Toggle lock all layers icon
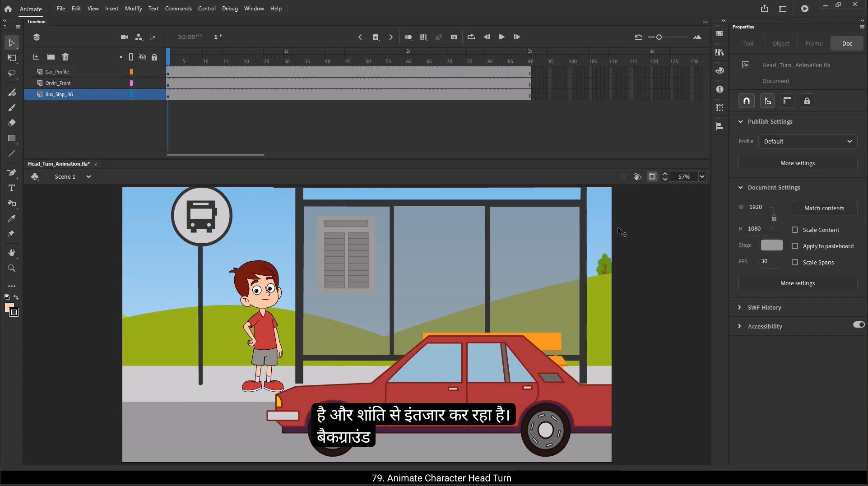Viewport: 868px width, 486px height. pyautogui.click(x=154, y=57)
